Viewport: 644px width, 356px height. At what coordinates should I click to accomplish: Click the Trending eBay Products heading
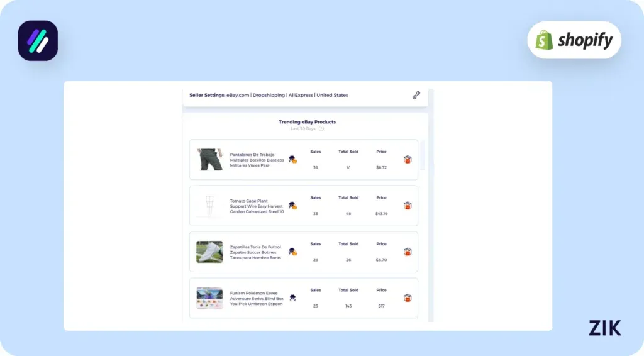click(x=307, y=122)
